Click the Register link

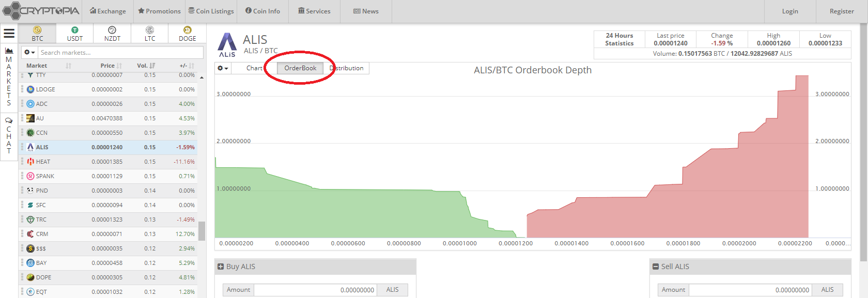click(842, 11)
